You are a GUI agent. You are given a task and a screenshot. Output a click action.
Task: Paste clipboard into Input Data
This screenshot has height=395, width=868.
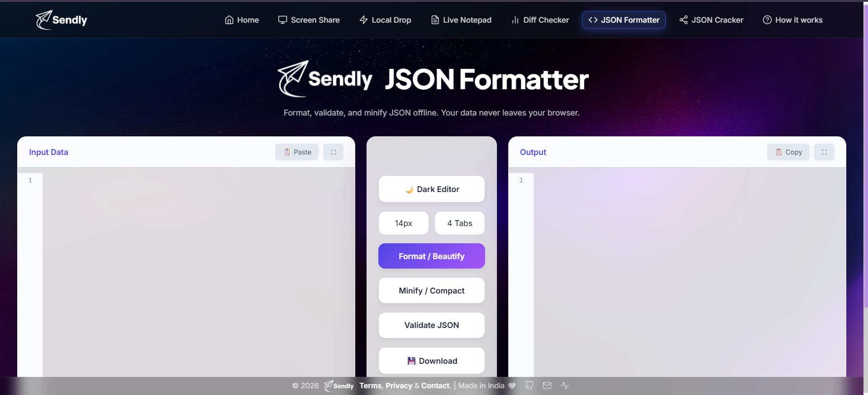[297, 152]
